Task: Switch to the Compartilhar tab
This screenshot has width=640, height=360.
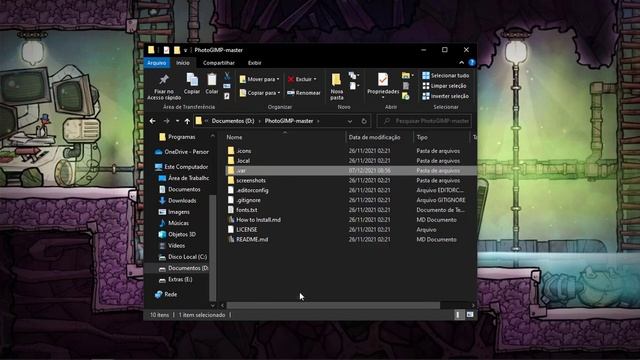Action: click(x=219, y=63)
